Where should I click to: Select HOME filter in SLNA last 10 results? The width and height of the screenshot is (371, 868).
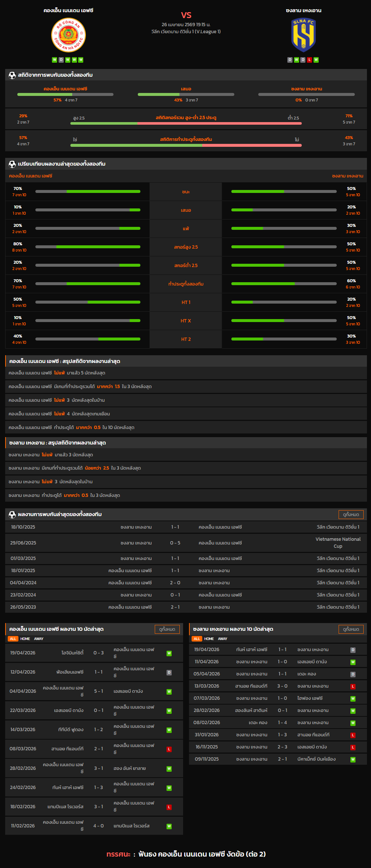coord(209,639)
